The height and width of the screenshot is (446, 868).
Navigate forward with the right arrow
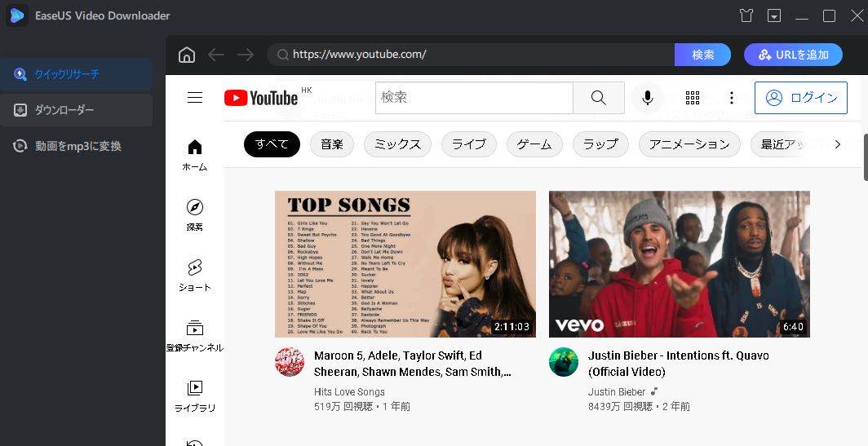pos(246,55)
